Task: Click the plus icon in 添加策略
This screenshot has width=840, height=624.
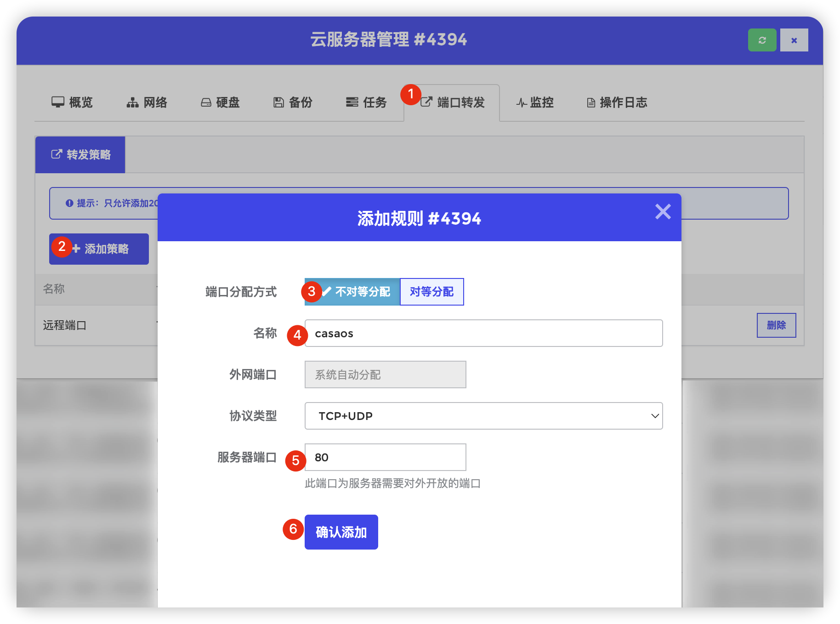Action: (x=76, y=249)
